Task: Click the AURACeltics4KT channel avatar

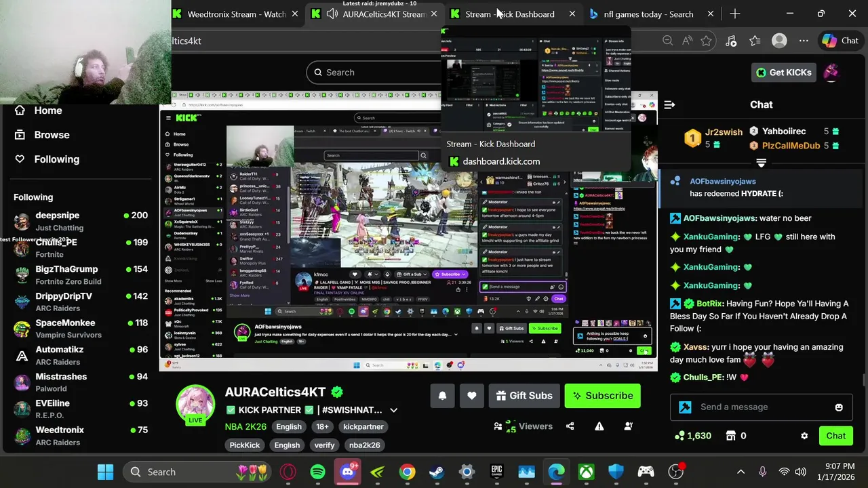Action: (195, 405)
